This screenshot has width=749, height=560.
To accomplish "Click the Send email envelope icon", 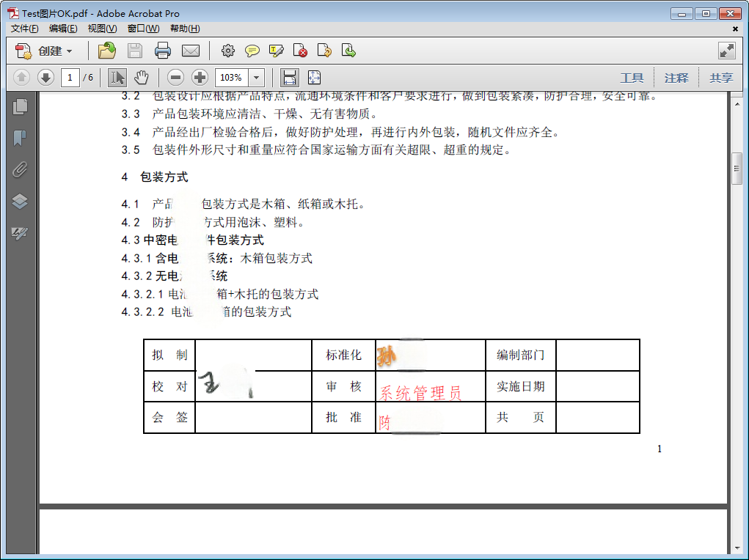I will 191,51.
